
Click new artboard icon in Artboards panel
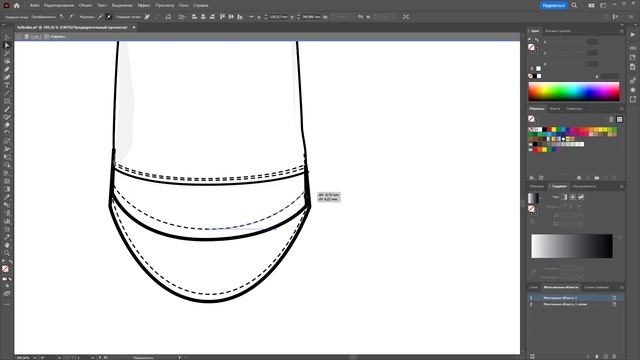[606, 356]
